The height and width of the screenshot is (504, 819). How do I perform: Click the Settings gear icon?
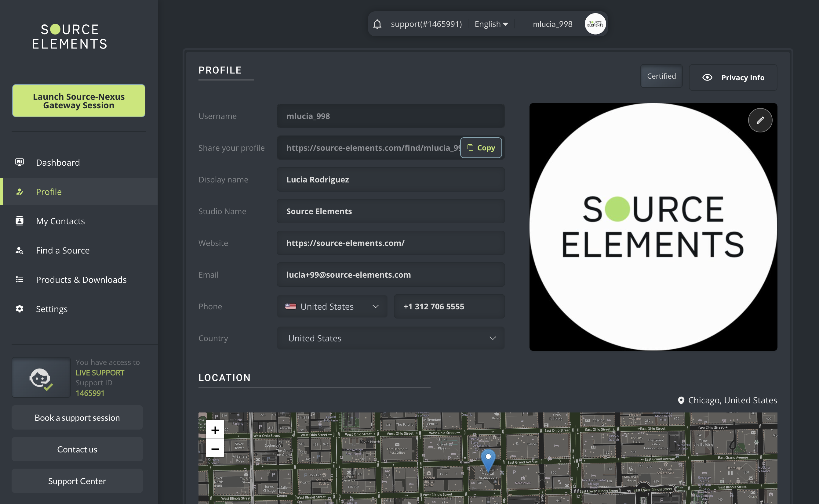[19, 309]
